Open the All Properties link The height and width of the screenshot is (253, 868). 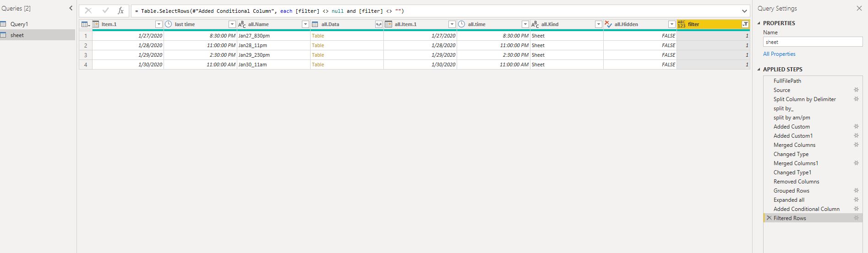[779, 54]
